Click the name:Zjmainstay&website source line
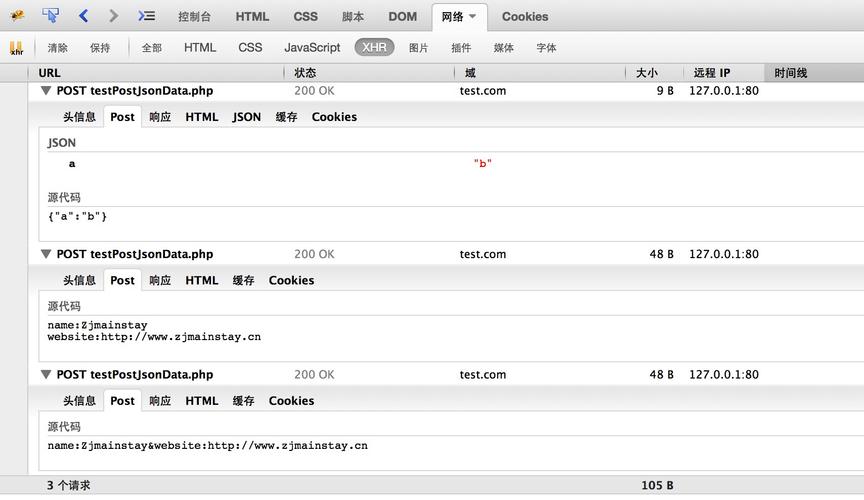This screenshot has height=500, width=864. [x=208, y=445]
